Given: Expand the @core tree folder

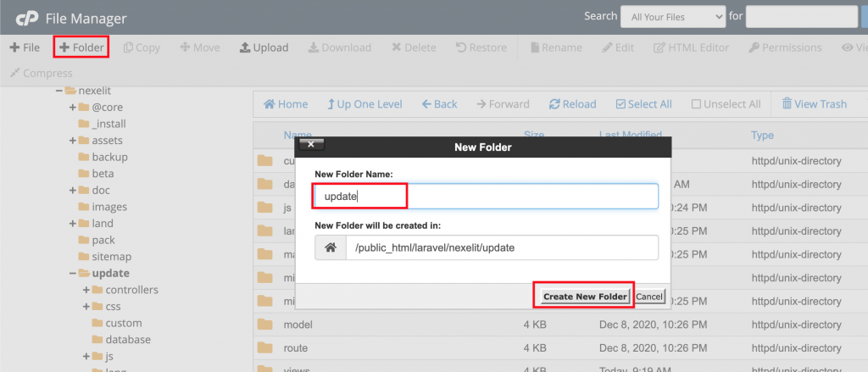Looking at the screenshot, I should (x=73, y=107).
